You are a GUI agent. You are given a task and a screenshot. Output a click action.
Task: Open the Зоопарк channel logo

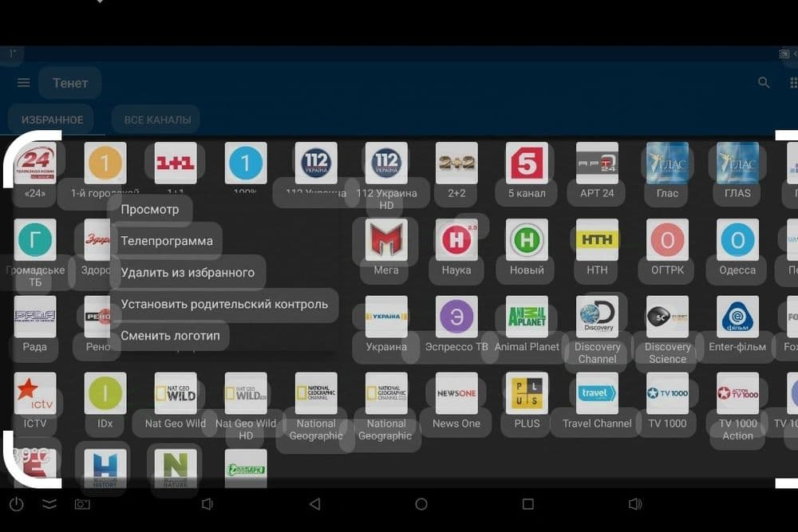(x=246, y=468)
